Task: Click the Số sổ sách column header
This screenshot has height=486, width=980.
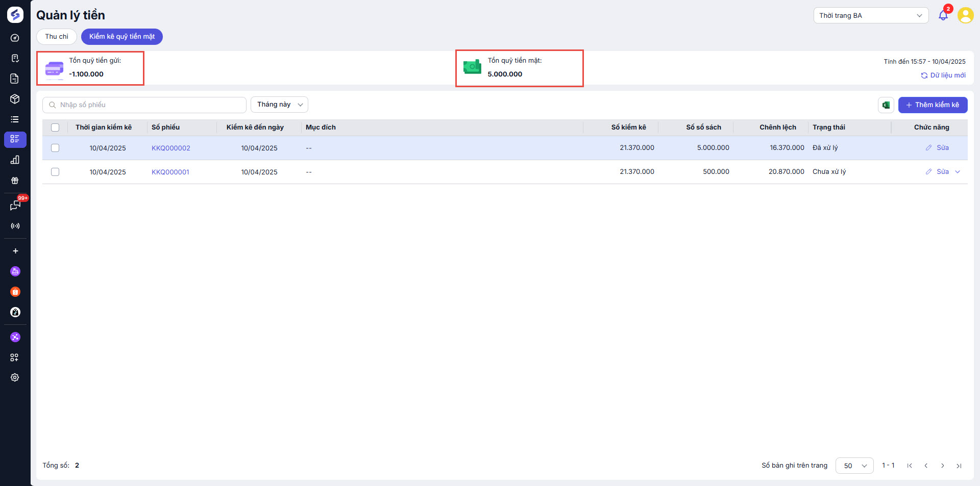Action: coord(704,127)
